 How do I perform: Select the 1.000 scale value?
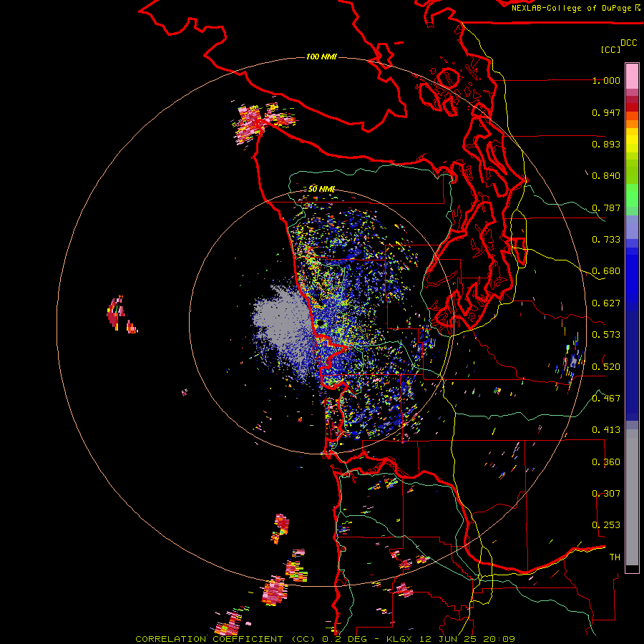(606, 81)
